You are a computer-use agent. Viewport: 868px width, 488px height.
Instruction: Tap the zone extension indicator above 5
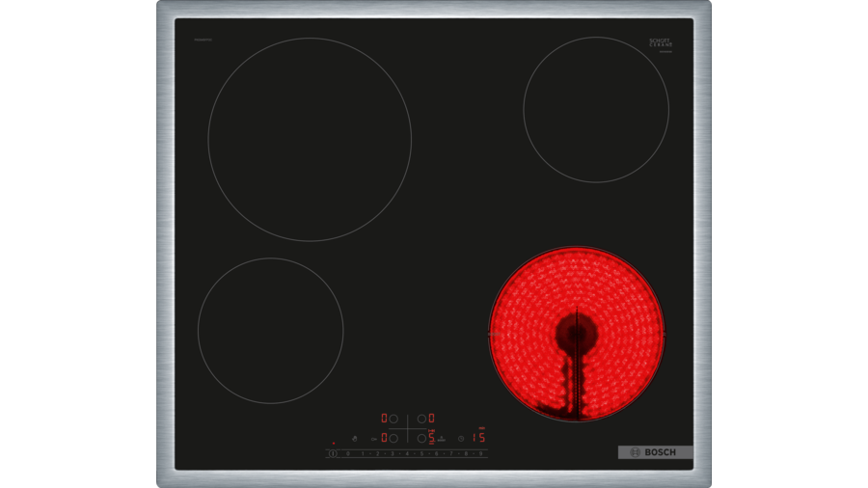431,430
